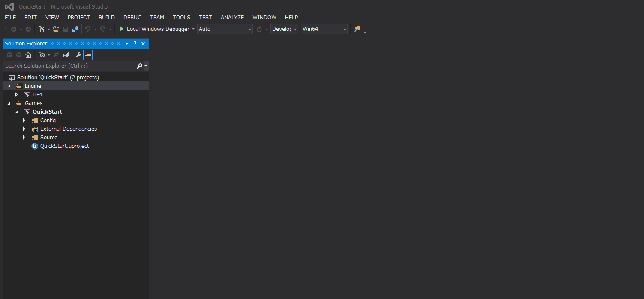The height and width of the screenshot is (299, 644).
Task: Open the TEAM menu
Action: (x=157, y=18)
